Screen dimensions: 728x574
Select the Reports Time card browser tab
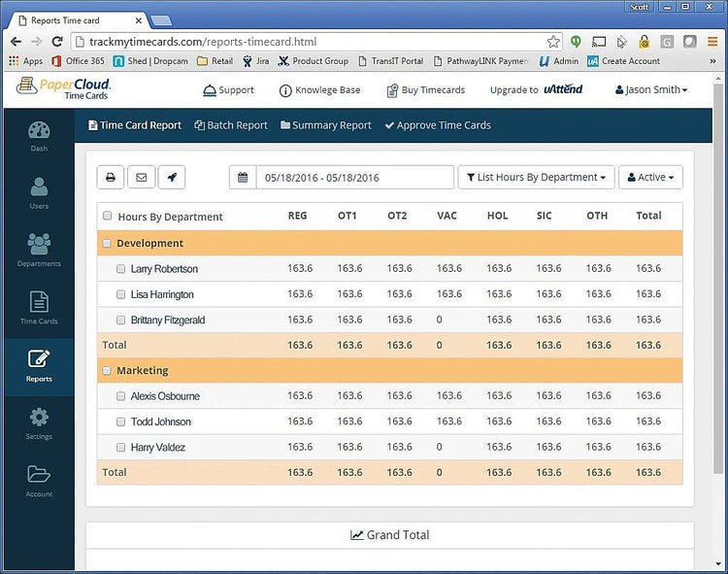pyautogui.click(x=79, y=20)
